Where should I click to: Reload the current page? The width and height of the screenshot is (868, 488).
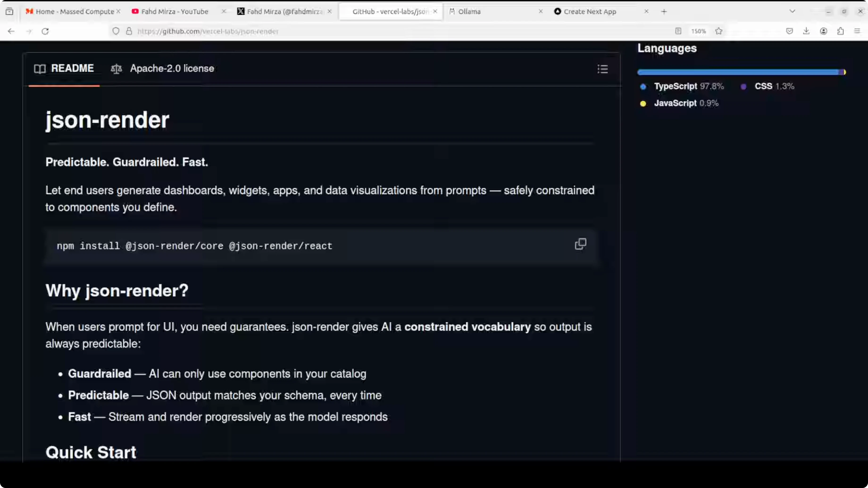[45, 31]
